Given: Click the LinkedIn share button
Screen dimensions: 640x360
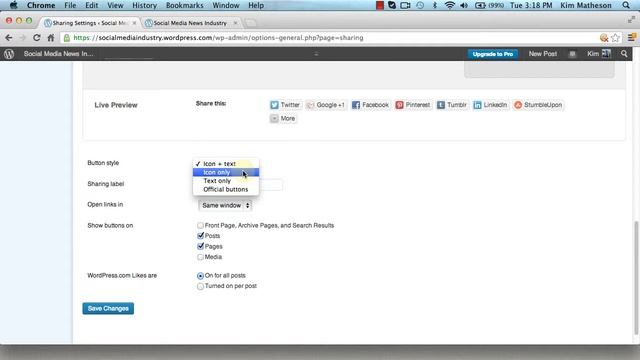Looking at the screenshot, I should pos(490,105).
